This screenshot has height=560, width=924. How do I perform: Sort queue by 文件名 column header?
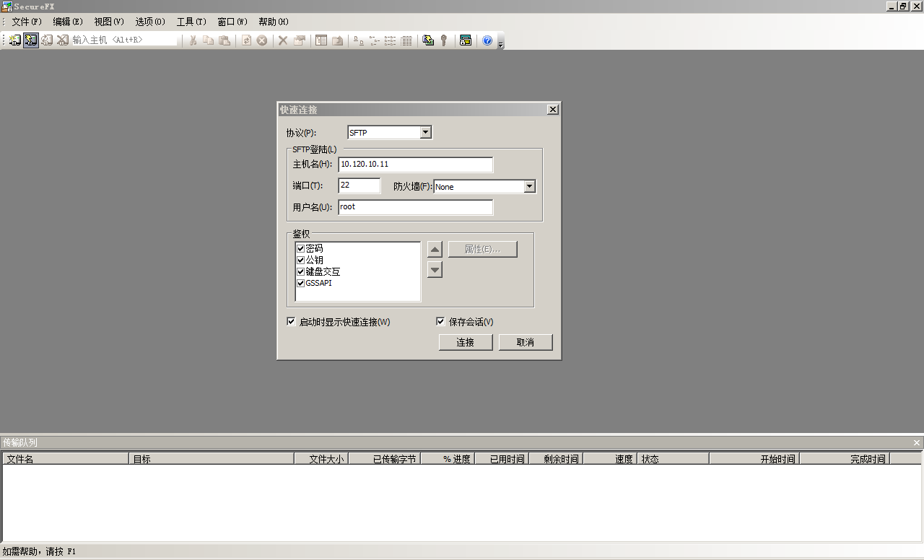pos(66,459)
